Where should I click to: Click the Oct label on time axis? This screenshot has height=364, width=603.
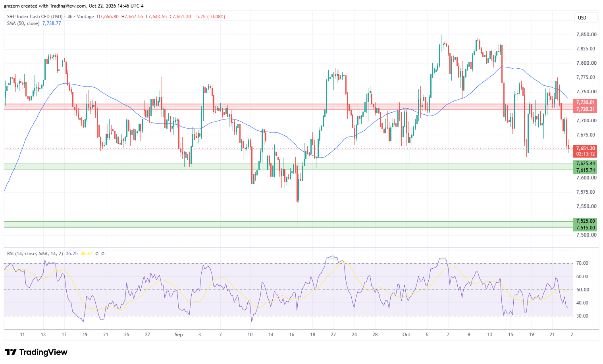406,335
